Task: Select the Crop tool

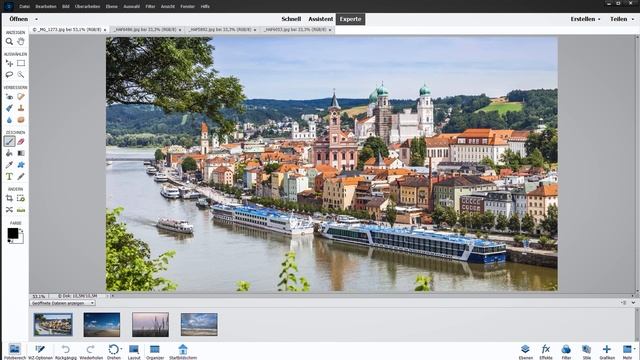Action: coord(9,198)
